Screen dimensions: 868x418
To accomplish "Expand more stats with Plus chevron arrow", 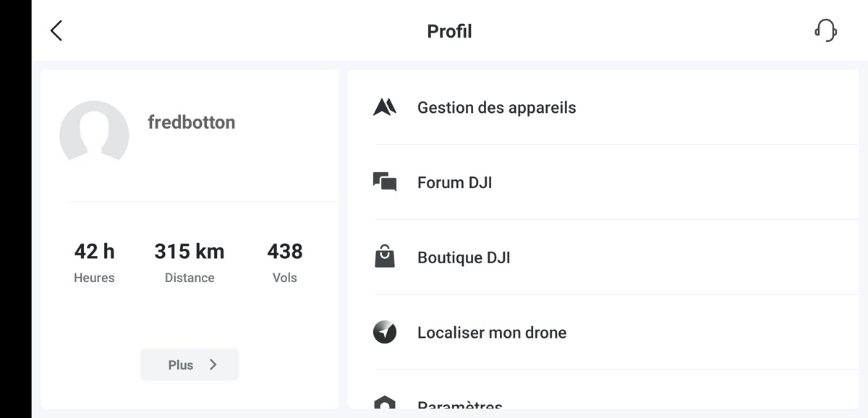I will tap(213, 364).
